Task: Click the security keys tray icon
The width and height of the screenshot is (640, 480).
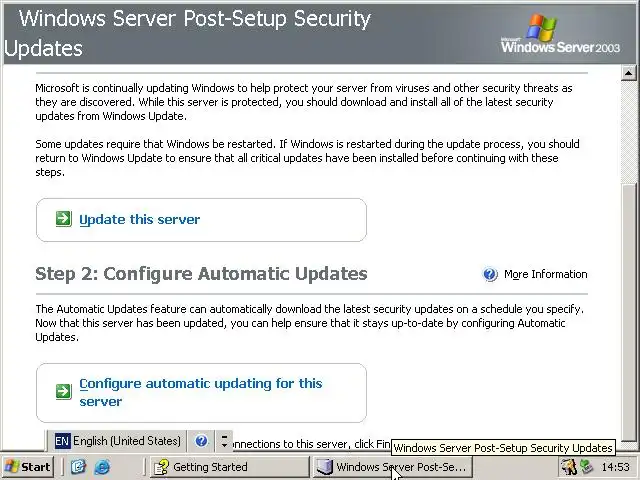Action: tap(569, 467)
